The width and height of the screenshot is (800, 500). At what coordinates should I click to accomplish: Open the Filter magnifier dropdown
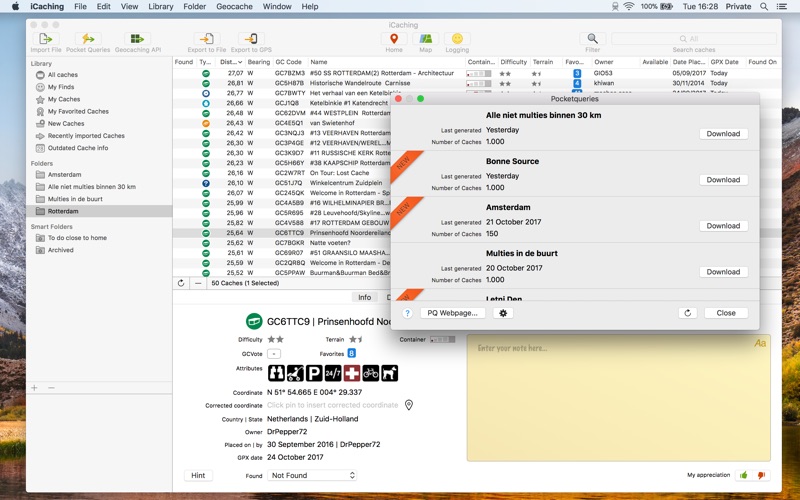(593, 39)
